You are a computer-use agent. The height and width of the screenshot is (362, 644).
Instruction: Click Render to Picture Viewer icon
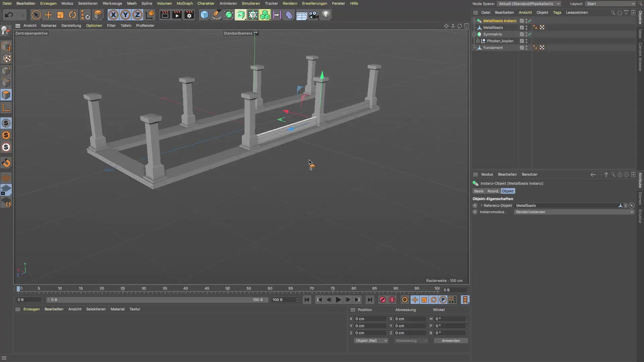(177, 15)
